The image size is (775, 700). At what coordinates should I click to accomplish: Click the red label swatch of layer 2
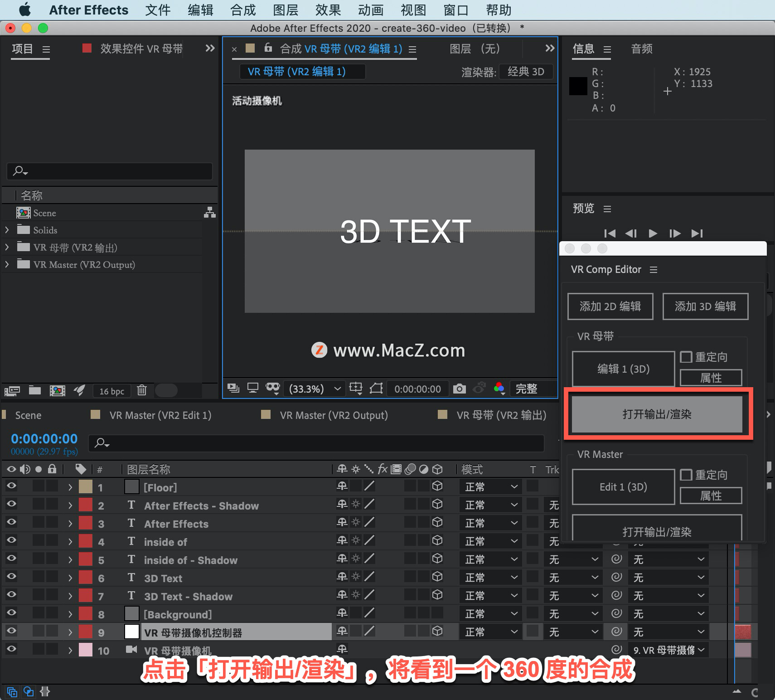(x=86, y=505)
